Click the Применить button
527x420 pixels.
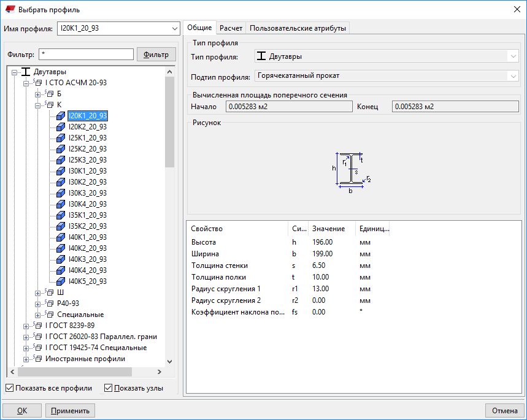[x=71, y=411]
